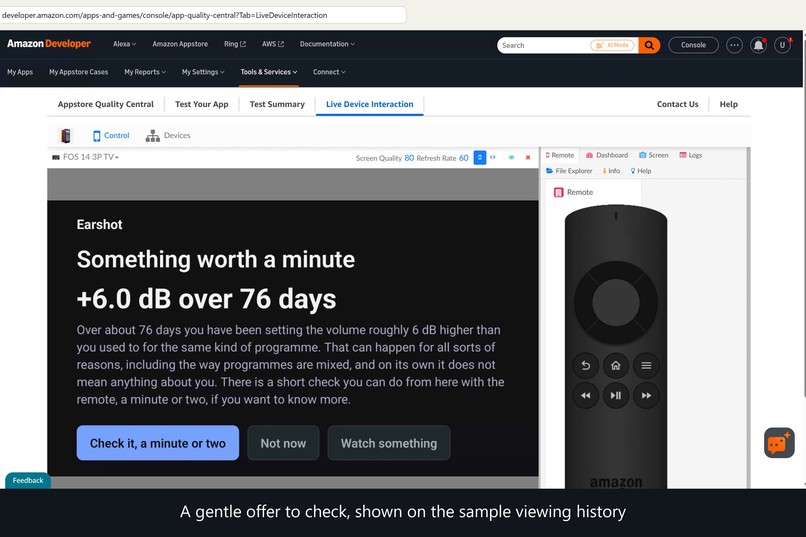Open the user profile avatar menu
Screen dimensions: 806x537
782,45
